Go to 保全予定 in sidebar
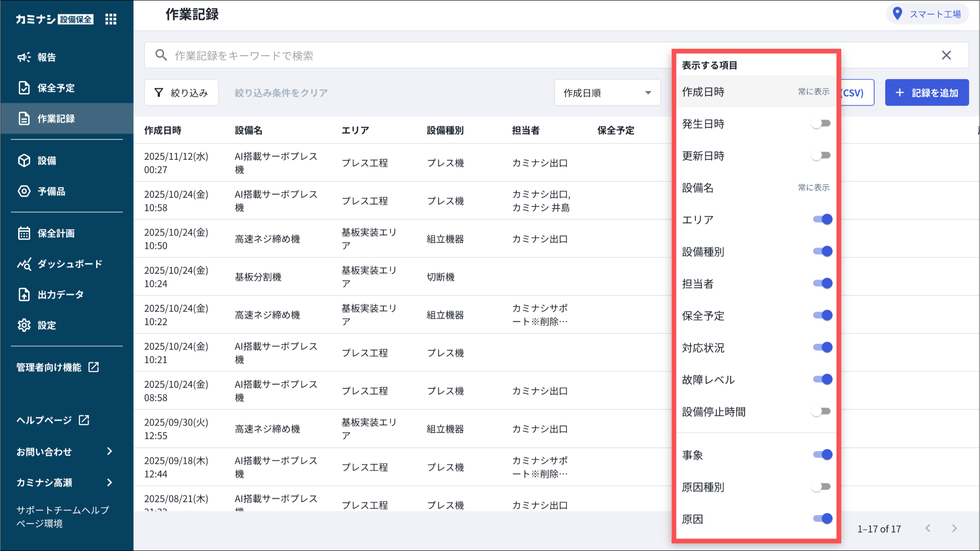The height and width of the screenshot is (551, 980). click(x=56, y=88)
